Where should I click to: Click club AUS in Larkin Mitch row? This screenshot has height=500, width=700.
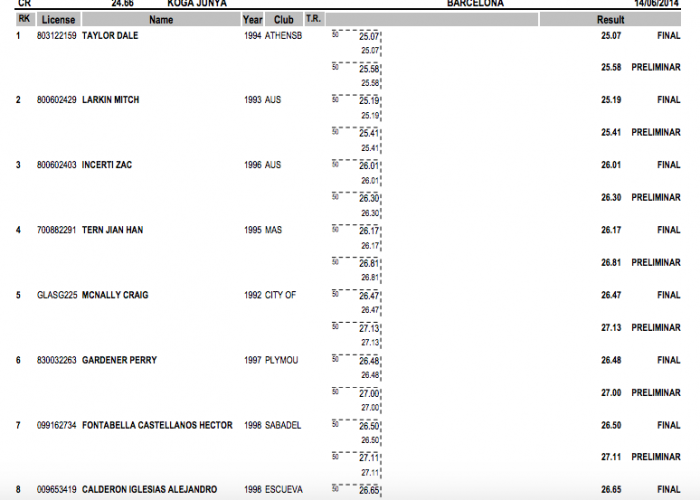pyautogui.click(x=273, y=100)
